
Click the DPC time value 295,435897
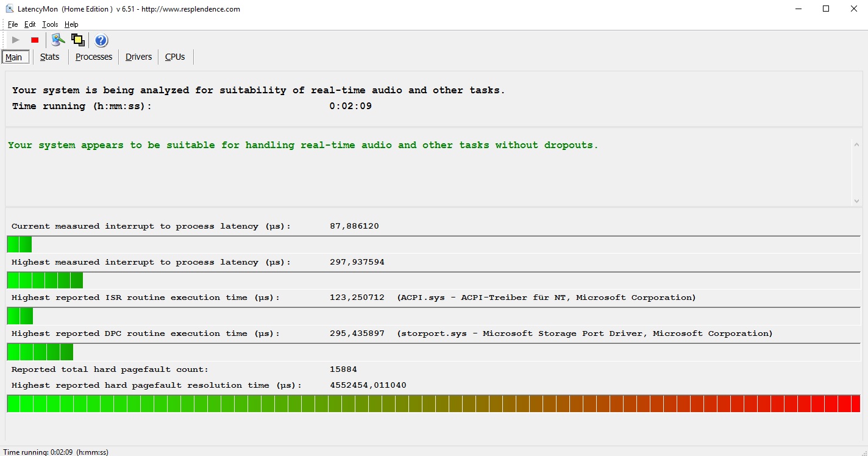357,333
